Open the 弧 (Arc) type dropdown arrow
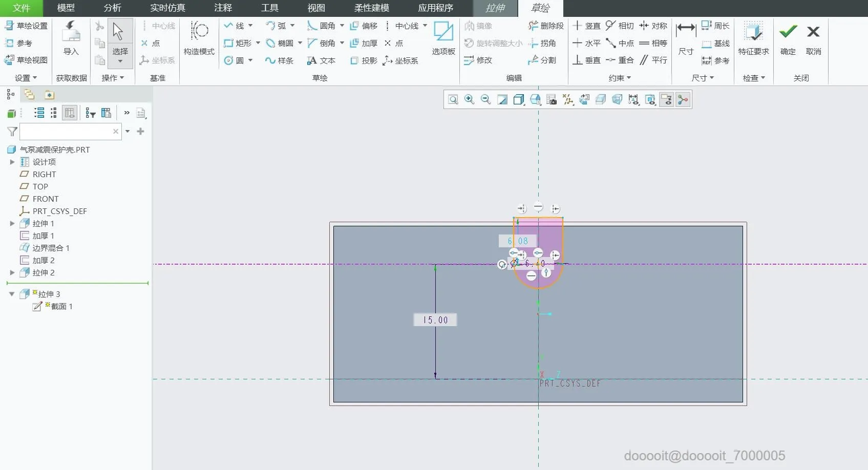 pos(292,26)
